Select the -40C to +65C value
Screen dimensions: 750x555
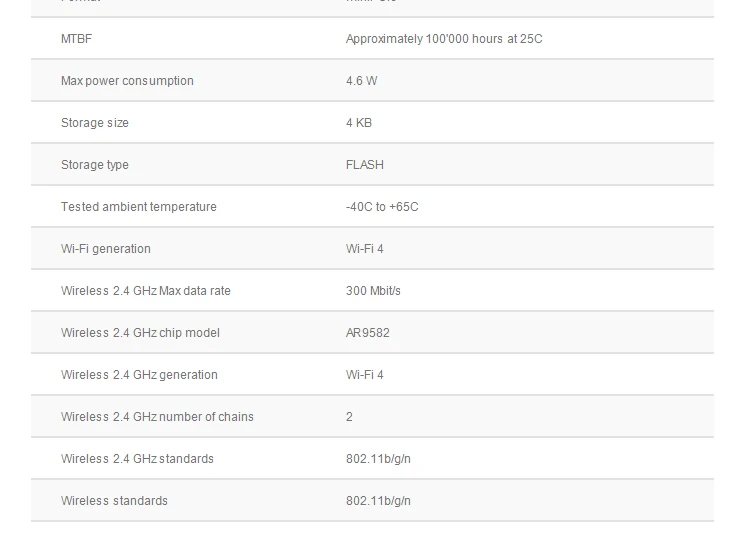[382, 207]
